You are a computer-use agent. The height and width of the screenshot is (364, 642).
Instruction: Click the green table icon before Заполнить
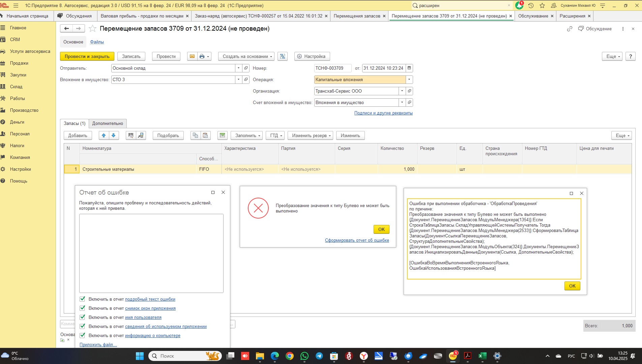click(222, 135)
